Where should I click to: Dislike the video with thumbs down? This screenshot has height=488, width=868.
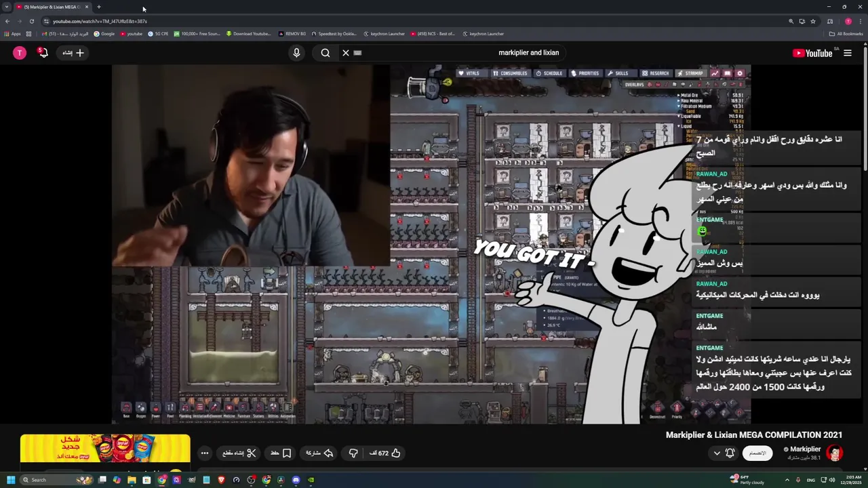pos(353,453)
